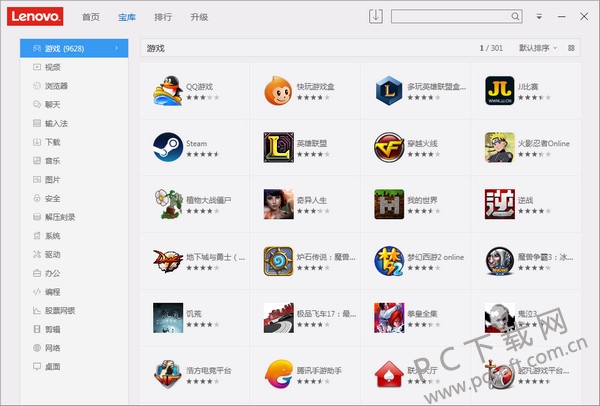Image resolution: width=600 pixels, height=406 pixels.
Task: Open the 首页 tab
Action: click(x=91, y=17)
